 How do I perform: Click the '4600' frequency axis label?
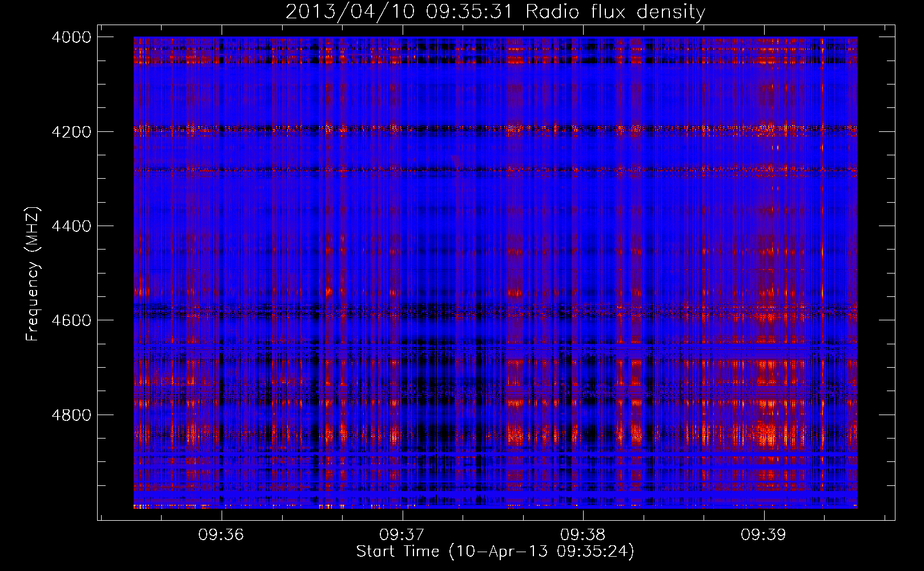click(71, 320)
